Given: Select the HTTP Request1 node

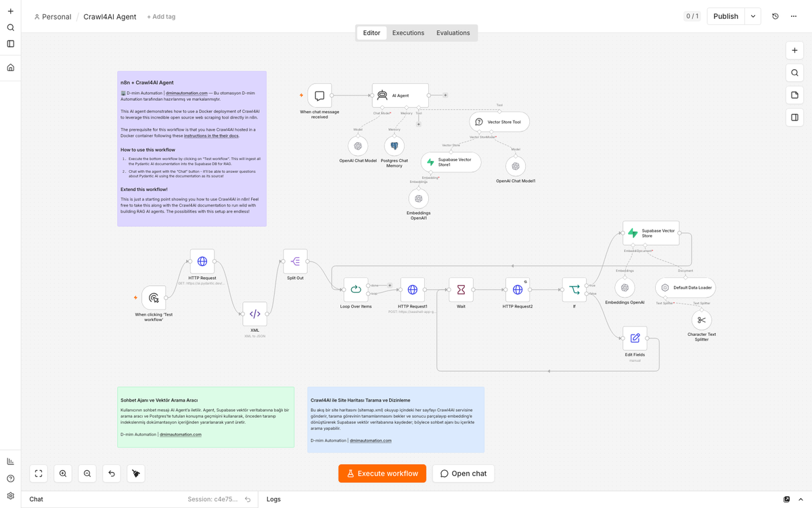Looking at the screenshot, I should 413,290.
